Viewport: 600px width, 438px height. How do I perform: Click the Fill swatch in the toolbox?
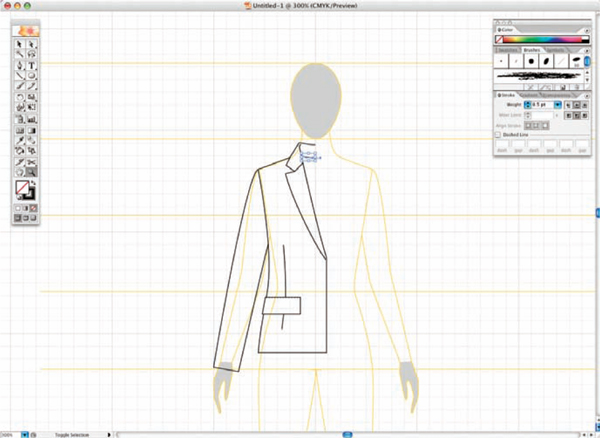click(22, 187)
